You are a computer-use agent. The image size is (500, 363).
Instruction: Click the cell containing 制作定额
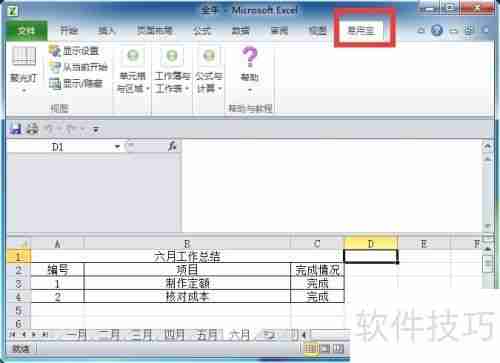[187, 283]
